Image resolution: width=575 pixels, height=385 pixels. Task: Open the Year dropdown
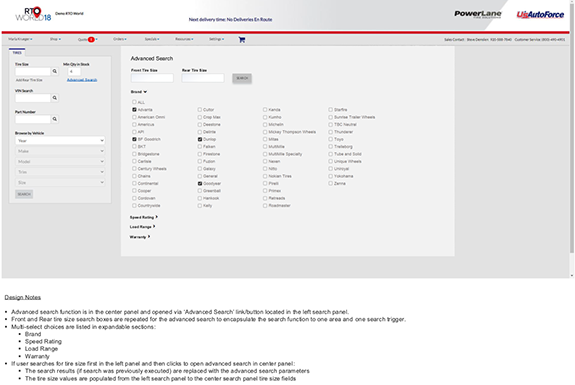point(60,140)
